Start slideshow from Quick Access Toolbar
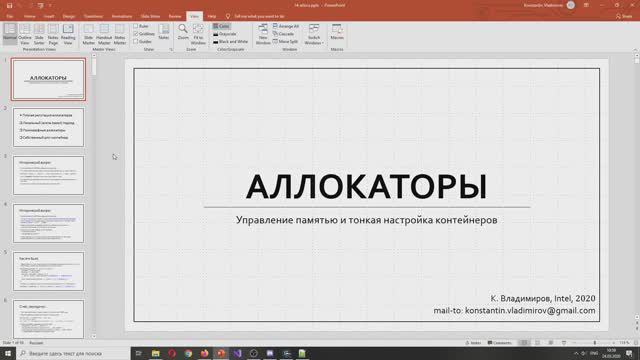This screenshot has width=640, height=360. [x=40, y=5]
